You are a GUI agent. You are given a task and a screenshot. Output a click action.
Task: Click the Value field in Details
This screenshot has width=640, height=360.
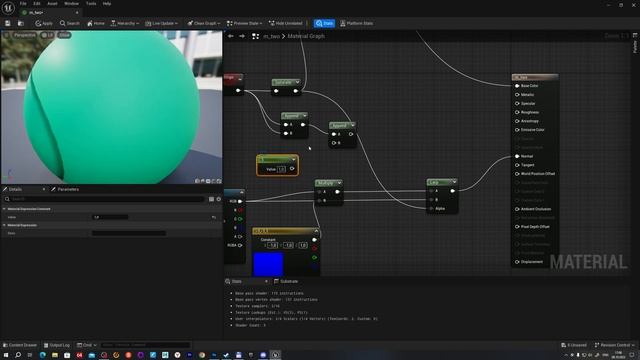[x=110, y=217]
